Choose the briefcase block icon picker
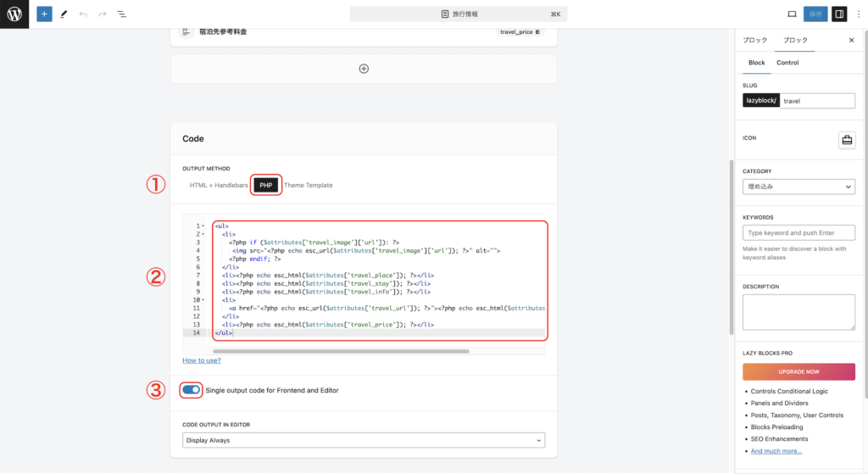The image size is (868, 474). 847,140
